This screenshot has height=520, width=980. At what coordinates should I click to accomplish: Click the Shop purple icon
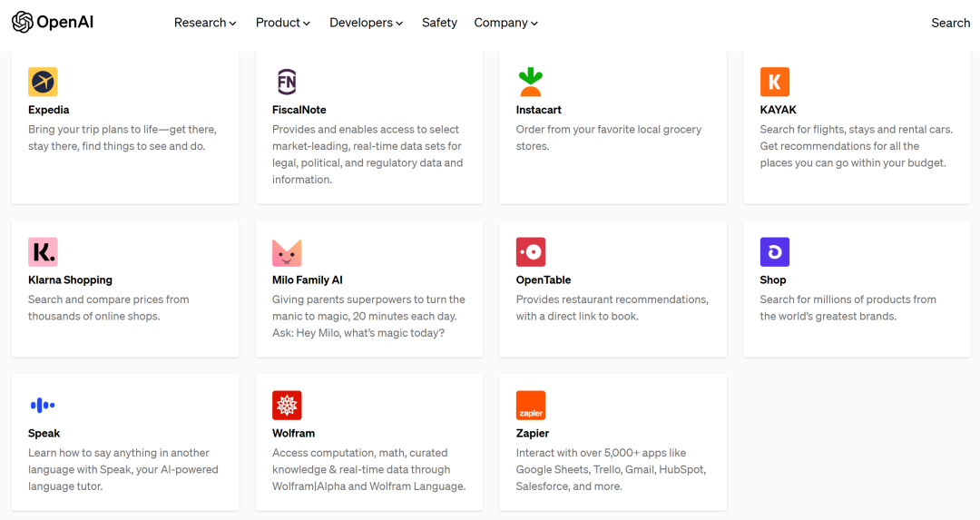pyautogui.click(x=774, y=252)
